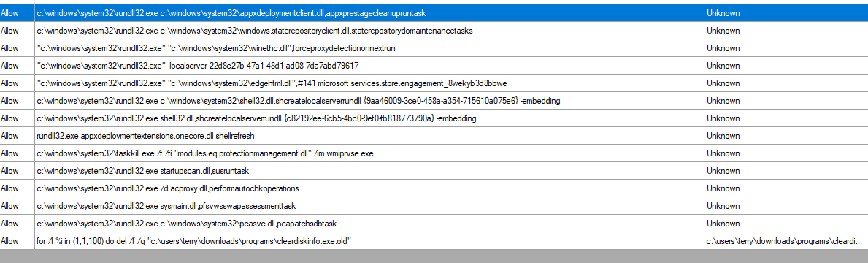This screenshot has width=868, height=263.
Task: Click Allow in the pcasvc.dll row
Action: 10,224
